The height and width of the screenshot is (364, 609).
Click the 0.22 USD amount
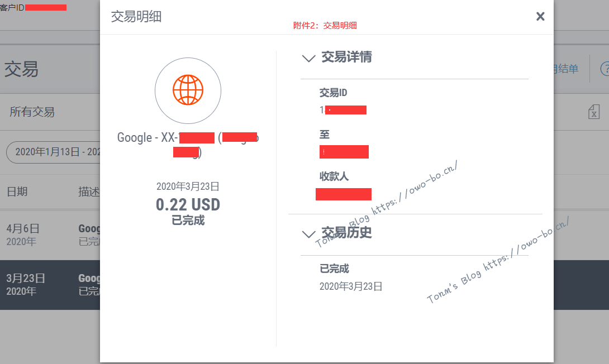(188, 205)
